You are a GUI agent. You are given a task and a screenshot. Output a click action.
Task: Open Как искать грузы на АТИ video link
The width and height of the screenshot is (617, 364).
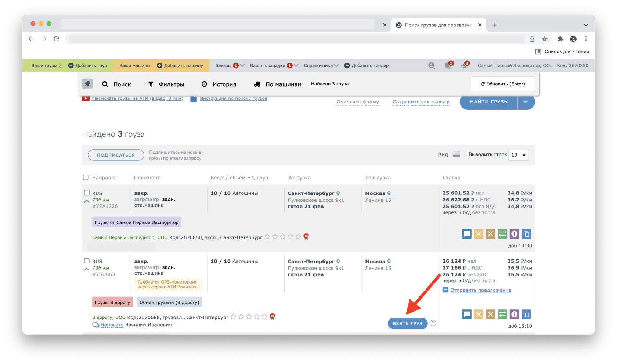[137, 98]
